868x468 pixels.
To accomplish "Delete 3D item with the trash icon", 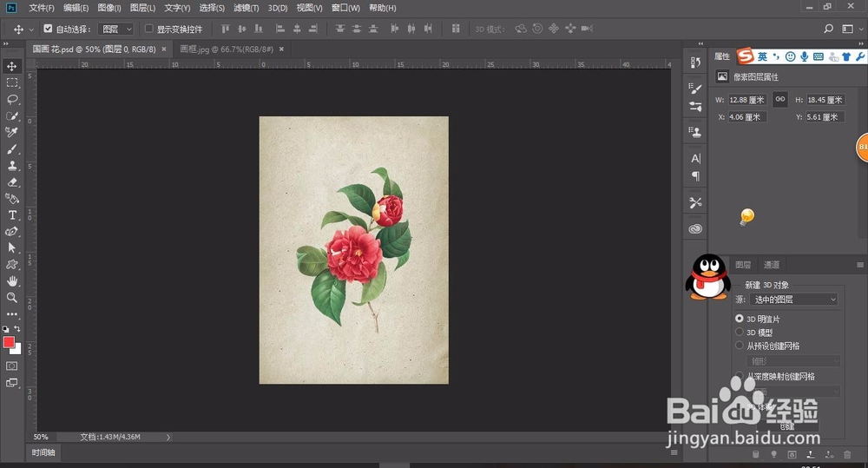I will (847, 455).
